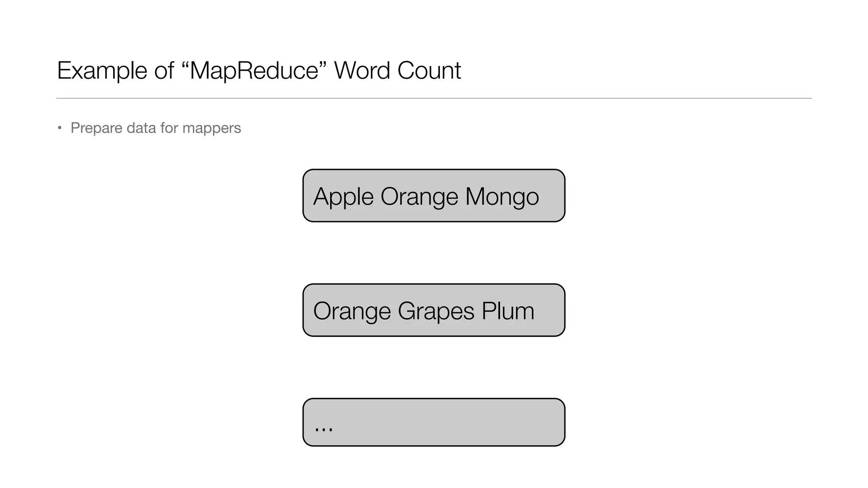Click the word "Apple" in the first box

tap(343, 197)
